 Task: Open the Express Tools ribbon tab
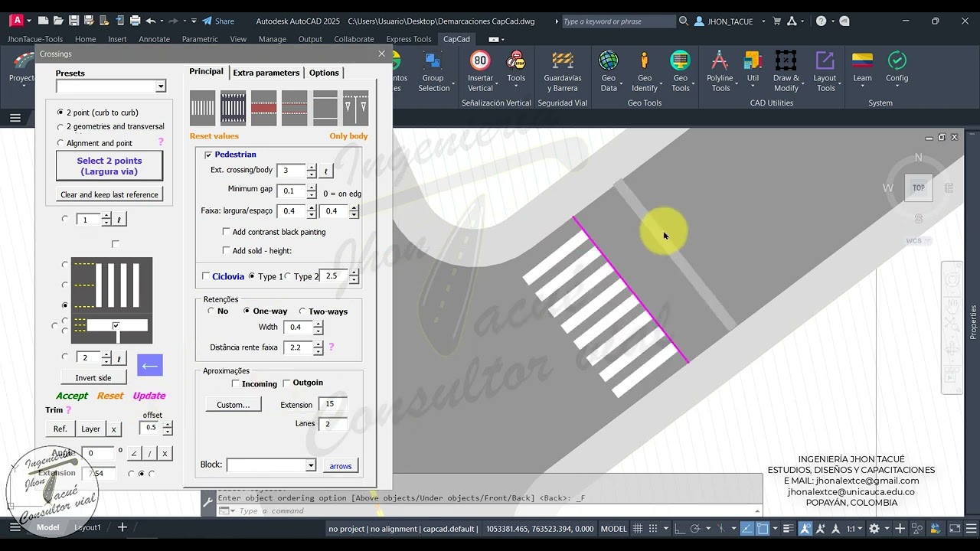(x=409, y=39)
